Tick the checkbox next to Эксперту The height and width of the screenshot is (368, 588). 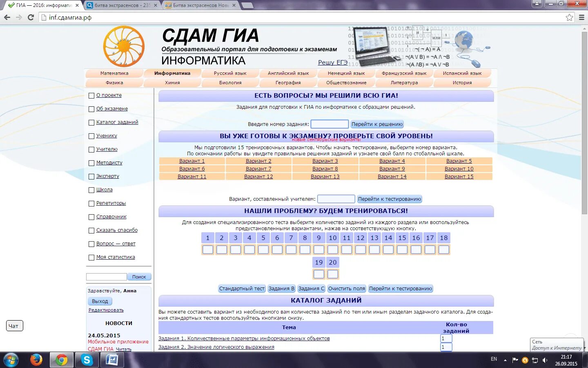[91, 177]
